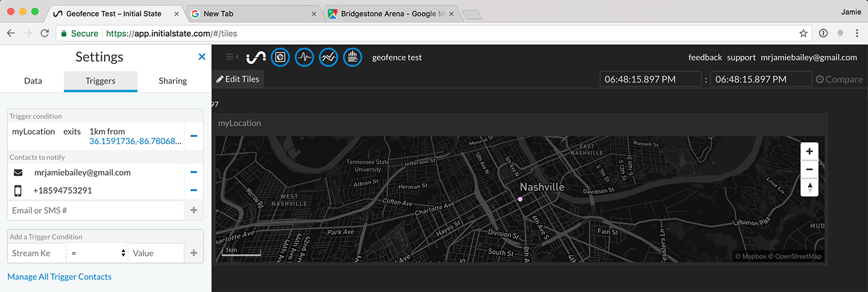This screenshot has height=292, width=868.
Task: Click the Nashville label on map
Action: pos(542,187)
